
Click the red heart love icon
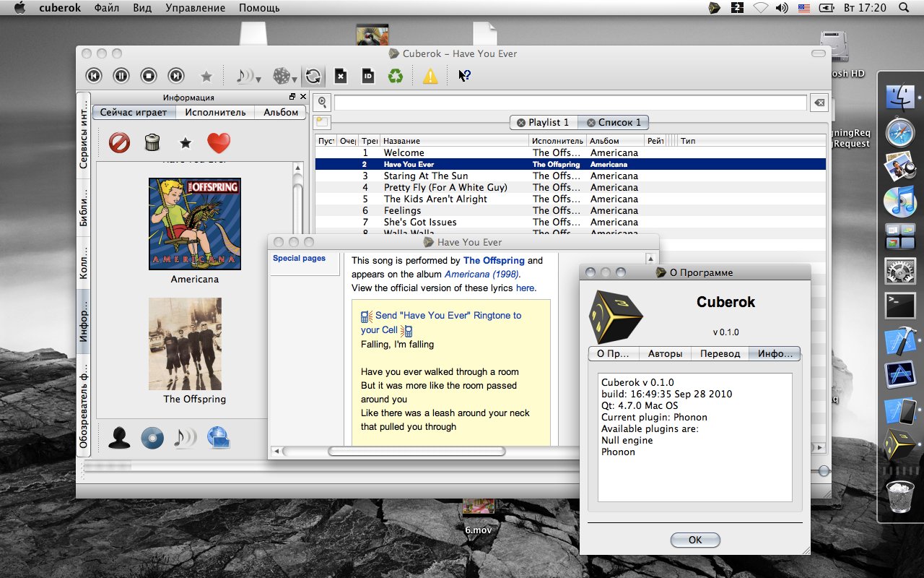(x=219, y=143)
